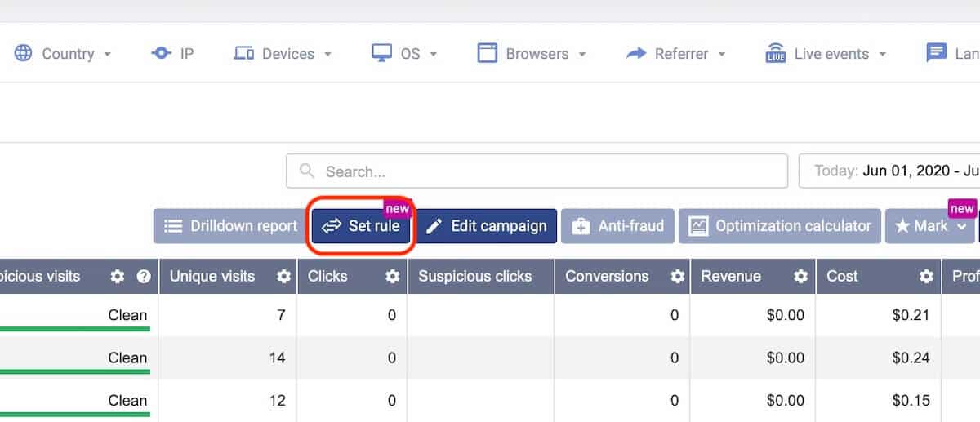Image resolution: width=980 pixels, height=422 pixels.
Task: Click the search magnifier icon
Action: (x=307, y=171)
